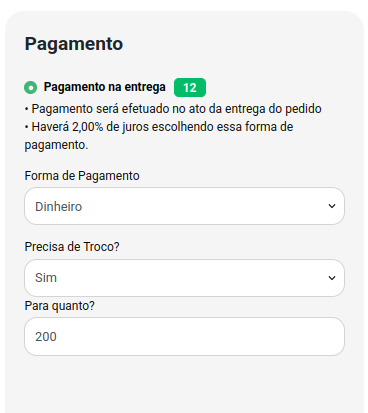The width and height of the screenshot is (368, 413).
Task: Select the green Pagamento na entrega radio button
Action: (x=31, y=88)
